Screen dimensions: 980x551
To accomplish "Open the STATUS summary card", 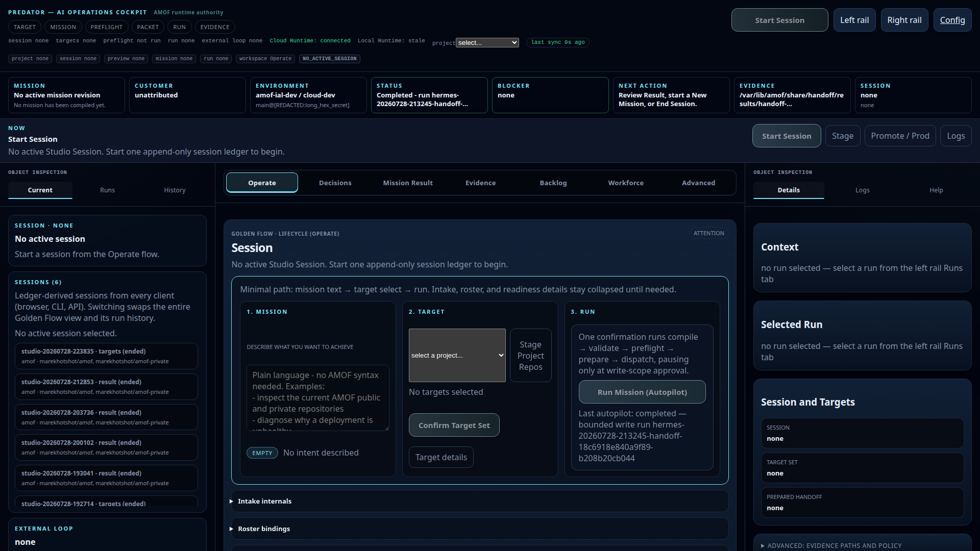I will pyautogui.click(x=429, y=95).
